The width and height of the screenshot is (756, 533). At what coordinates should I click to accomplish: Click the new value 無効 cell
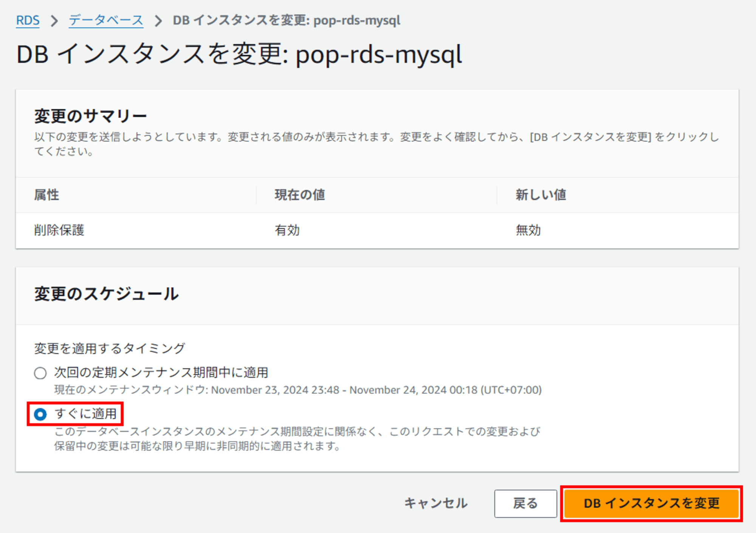point(528,230)
